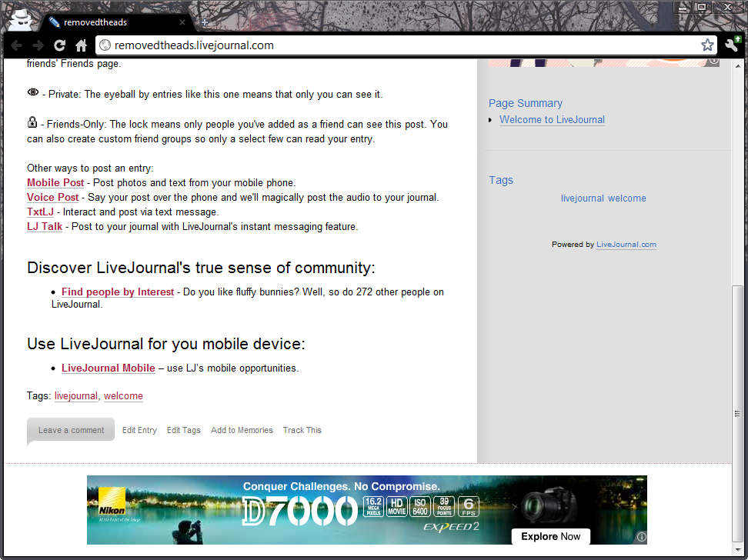Open the Mobile Post link
Viewport: 748px width, 560px height.
point(55,182)
